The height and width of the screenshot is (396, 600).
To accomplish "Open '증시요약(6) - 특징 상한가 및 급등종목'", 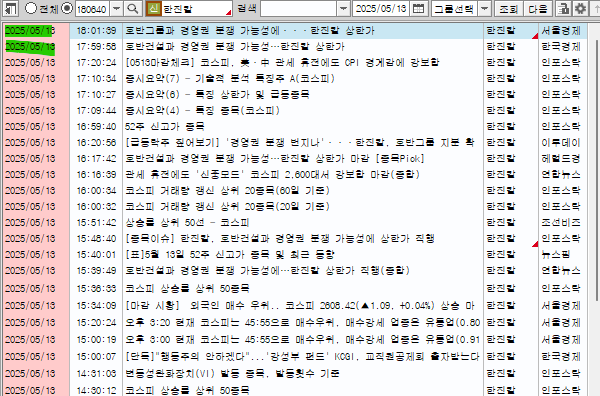I will pos(217,95).
